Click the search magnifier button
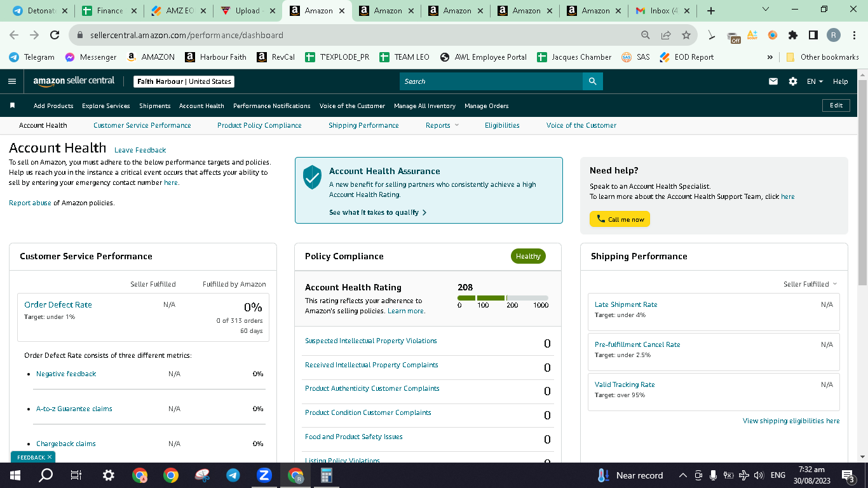This screenshot has width=868, height=488. coord(592,81)
